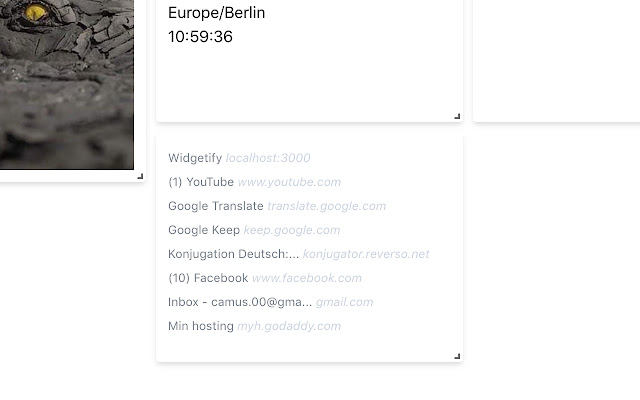The width and height of the screenshot is (640, 400).
Task: Open the Google Translate link
Action: click(277, 206)
